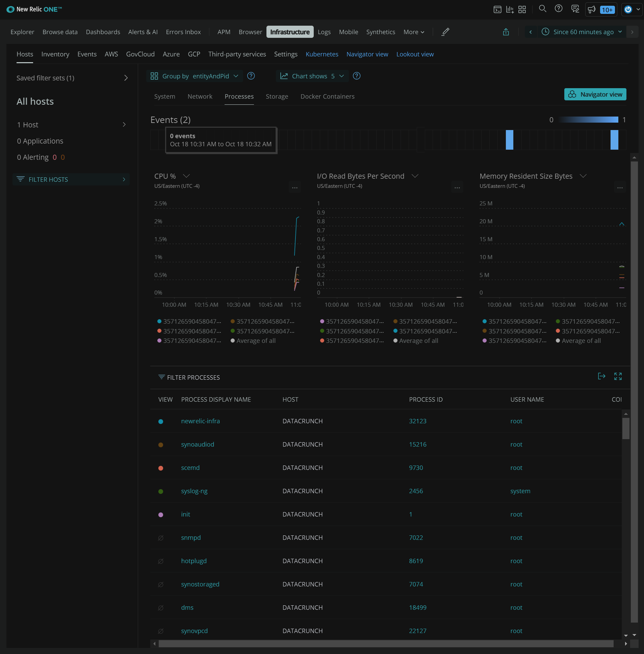Change the I/O Read Bytes metric dropdown
This screenshot has width=644, height=654.
415,176
